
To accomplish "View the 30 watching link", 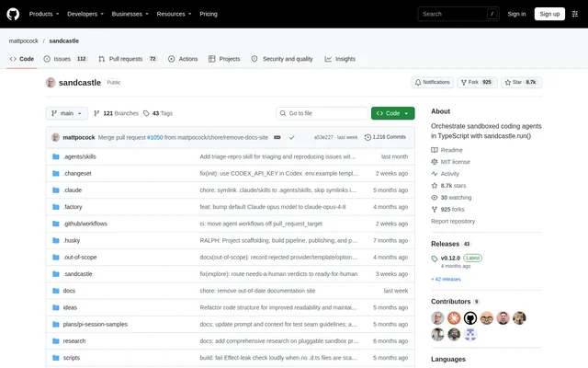I will click(x=451, y=198).
